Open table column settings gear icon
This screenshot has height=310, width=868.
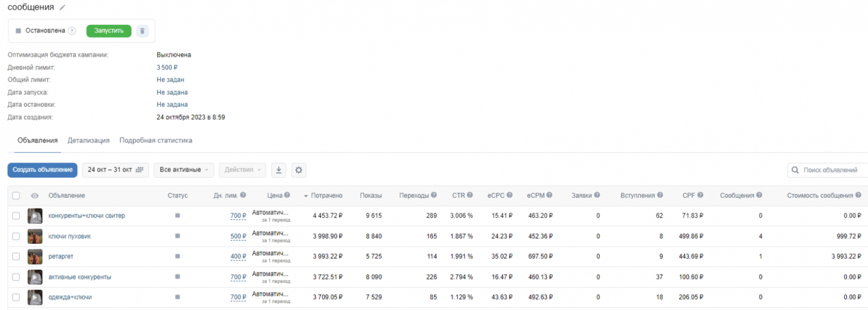click(x=298, y=170)
